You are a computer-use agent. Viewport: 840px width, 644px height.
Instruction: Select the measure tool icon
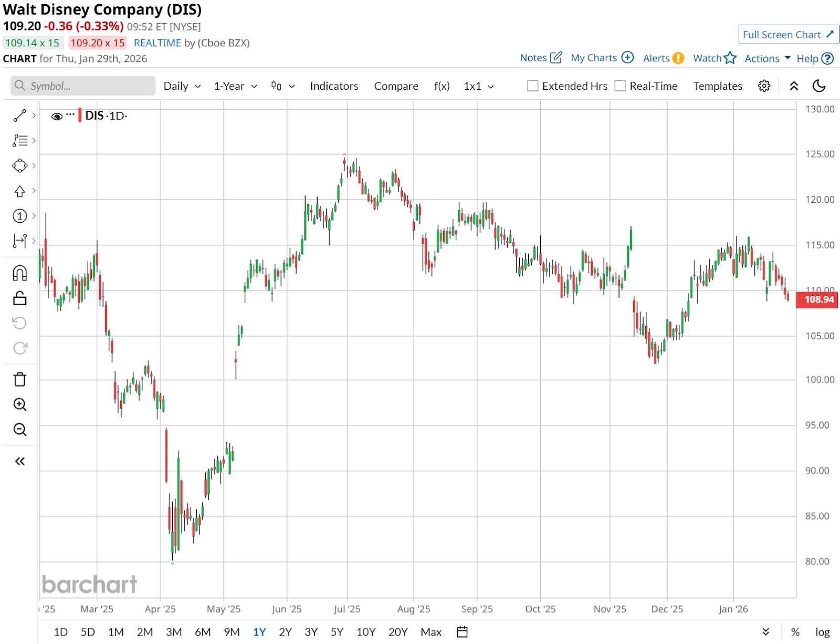[x=20, y=241]
